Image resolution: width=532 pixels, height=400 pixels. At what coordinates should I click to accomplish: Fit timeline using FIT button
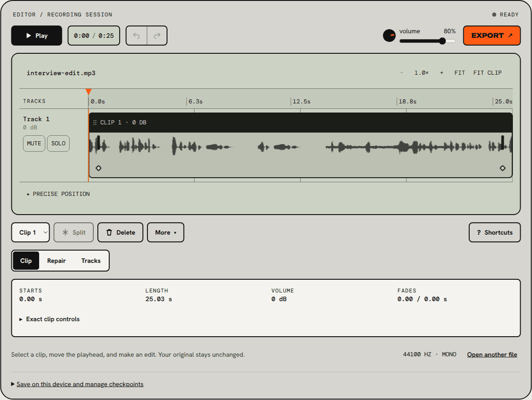460,73
